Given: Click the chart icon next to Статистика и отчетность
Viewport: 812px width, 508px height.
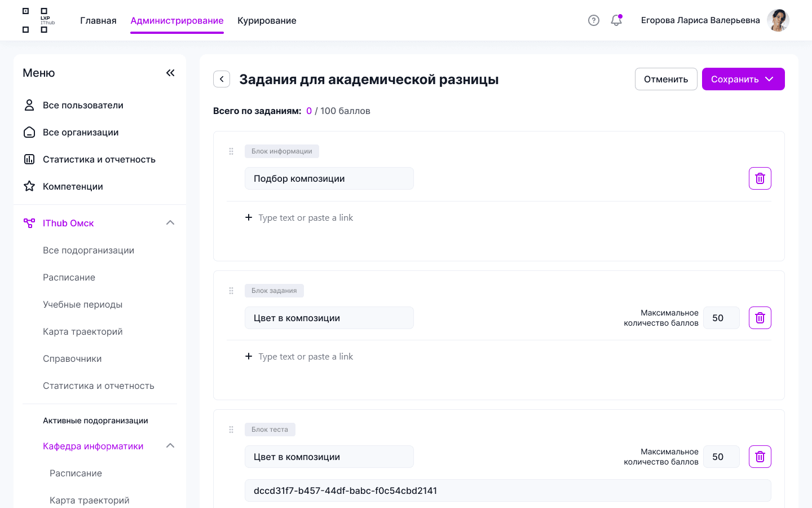Looking at the screenshot, I should click(29, 159).
